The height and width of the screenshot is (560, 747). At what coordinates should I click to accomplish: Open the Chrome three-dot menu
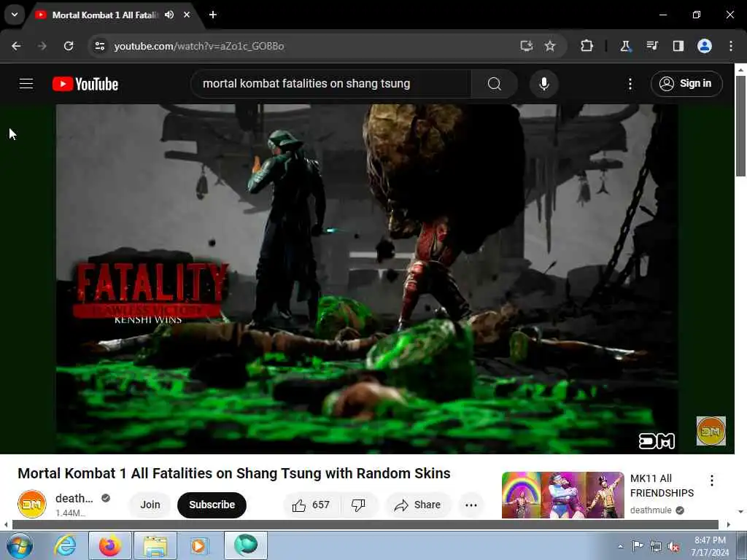(x=731, y=46)
